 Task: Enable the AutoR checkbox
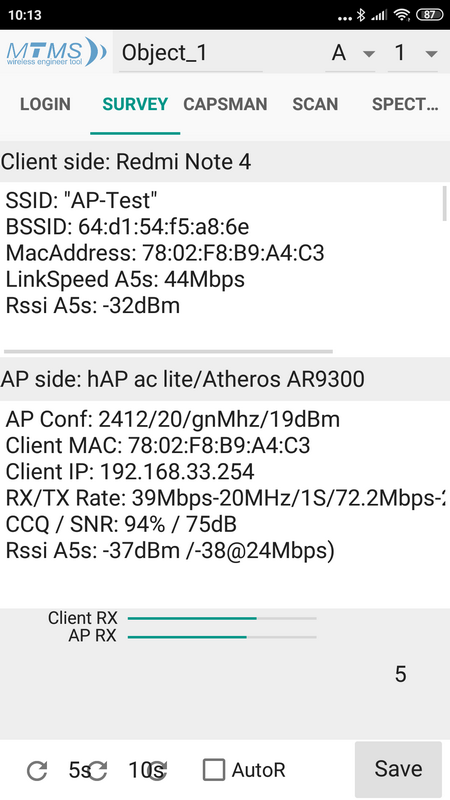[214, 770]
